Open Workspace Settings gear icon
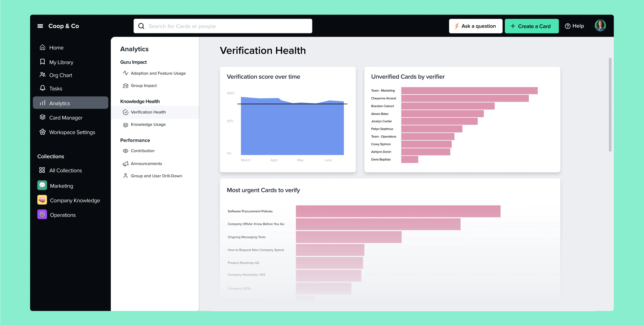This screenshot has height=326, width=644. coord(43,132)
